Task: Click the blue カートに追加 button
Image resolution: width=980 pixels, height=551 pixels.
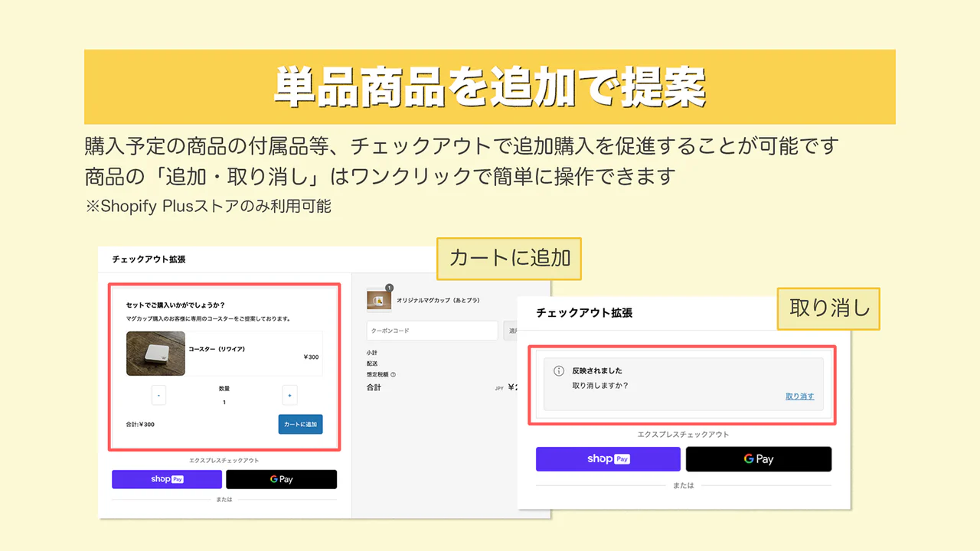Action: point(300,424)
